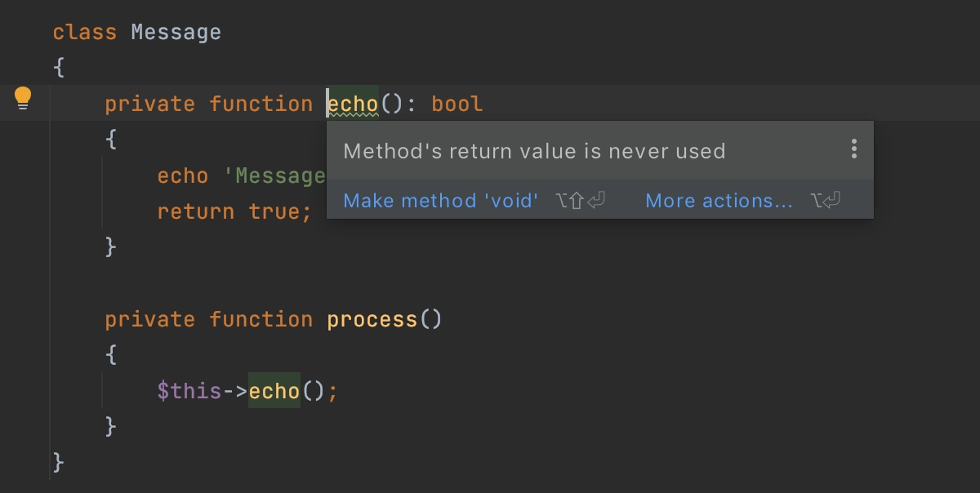Place cursor on process method name

click(x=372, y=319)
